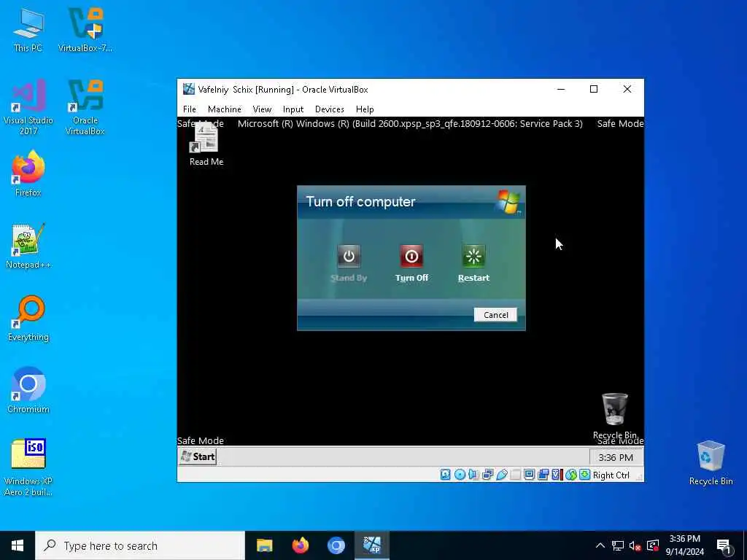Select the Recycle Bin inside the VM
The image size is (747, 560).
click(x=614, y=415)
